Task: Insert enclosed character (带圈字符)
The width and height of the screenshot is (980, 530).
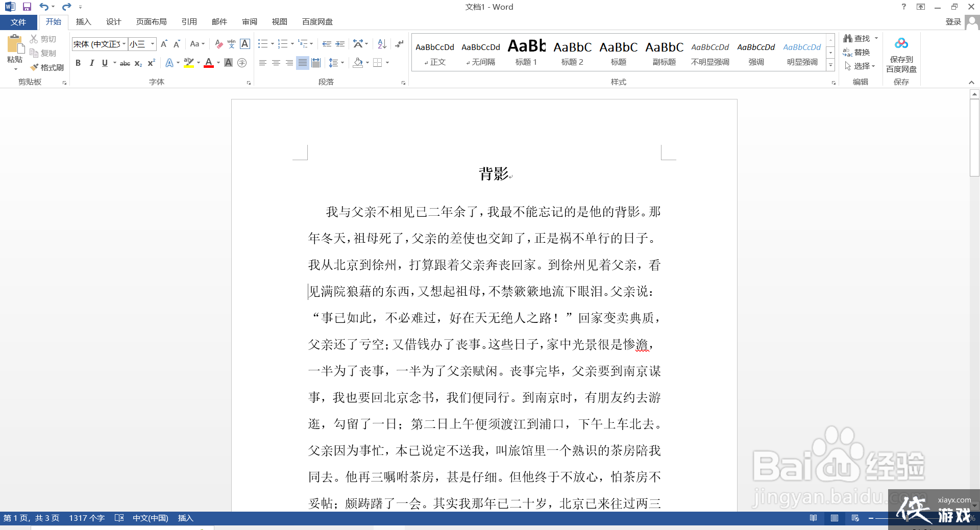Action: (x=242, y=63)
